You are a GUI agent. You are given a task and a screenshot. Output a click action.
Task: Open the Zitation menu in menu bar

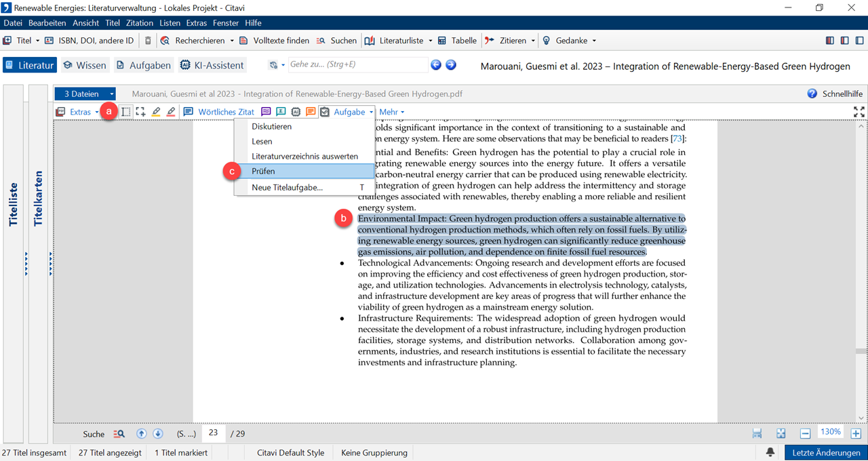tap(140, 23)
